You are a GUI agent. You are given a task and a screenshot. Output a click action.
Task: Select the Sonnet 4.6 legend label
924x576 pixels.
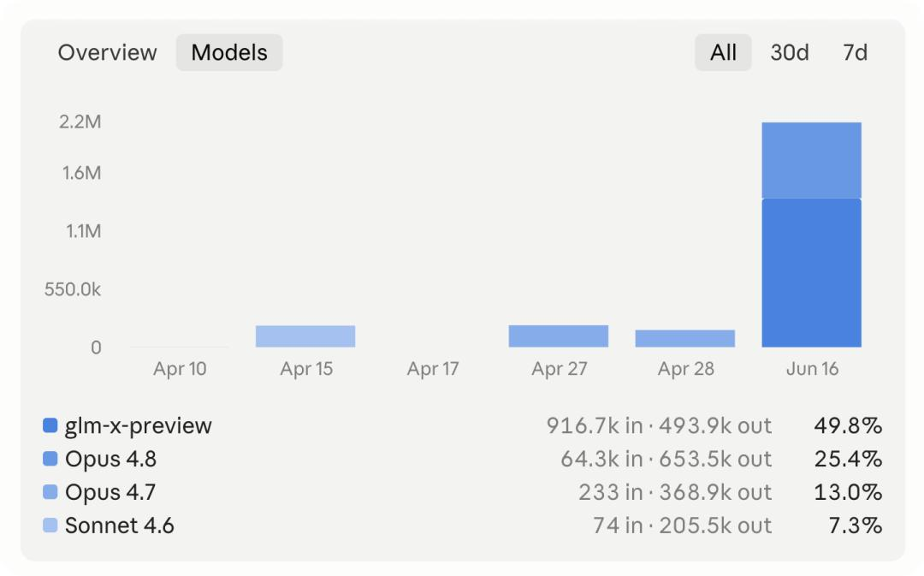coord(120,526)
